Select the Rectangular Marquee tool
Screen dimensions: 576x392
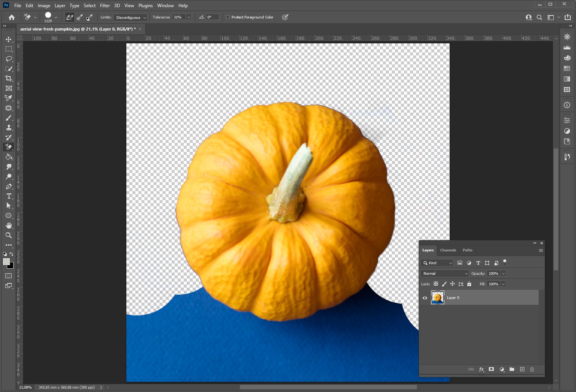(x=9, y=49)
